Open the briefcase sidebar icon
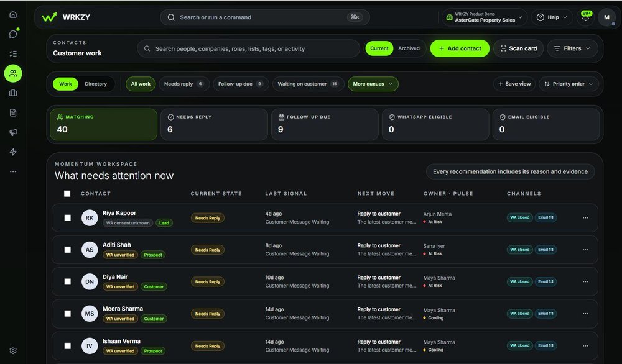Image resolution: width=622 pixels, height=364 pixels. [13, 93]
